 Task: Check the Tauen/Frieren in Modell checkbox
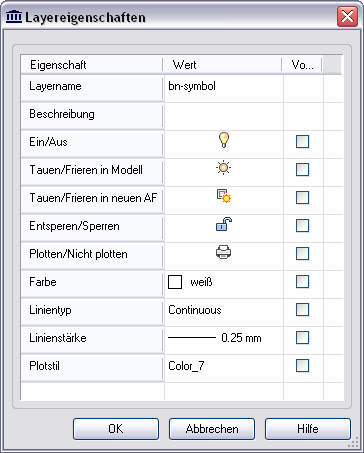302,170
